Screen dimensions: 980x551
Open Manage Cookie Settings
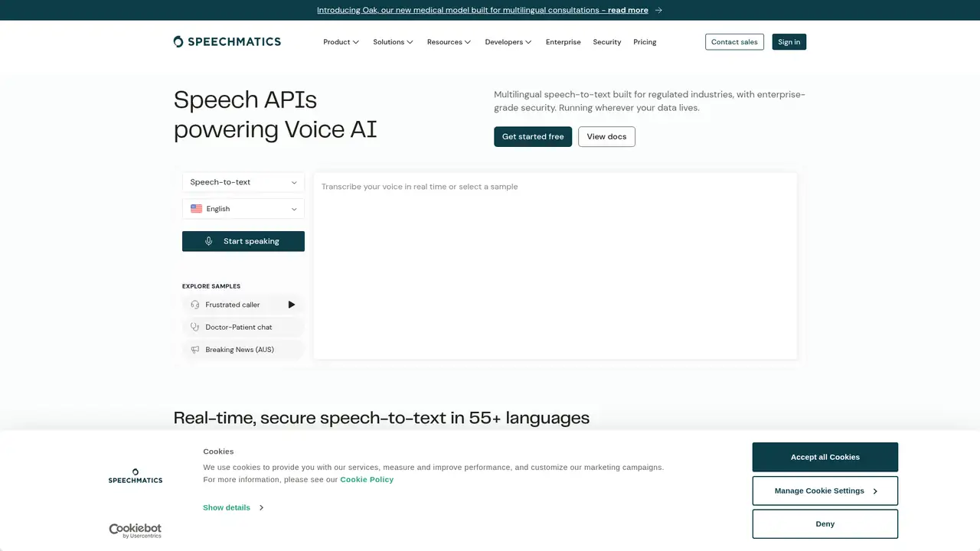click(x=825, y=491)
